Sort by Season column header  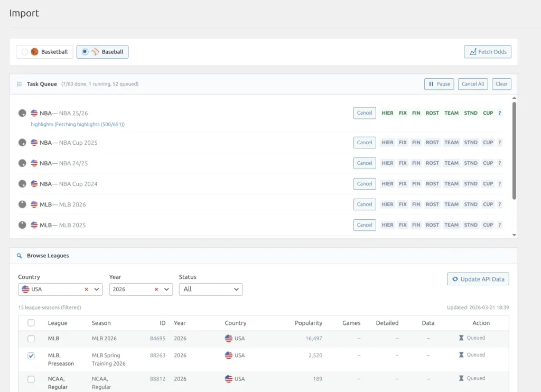point(101,323)
